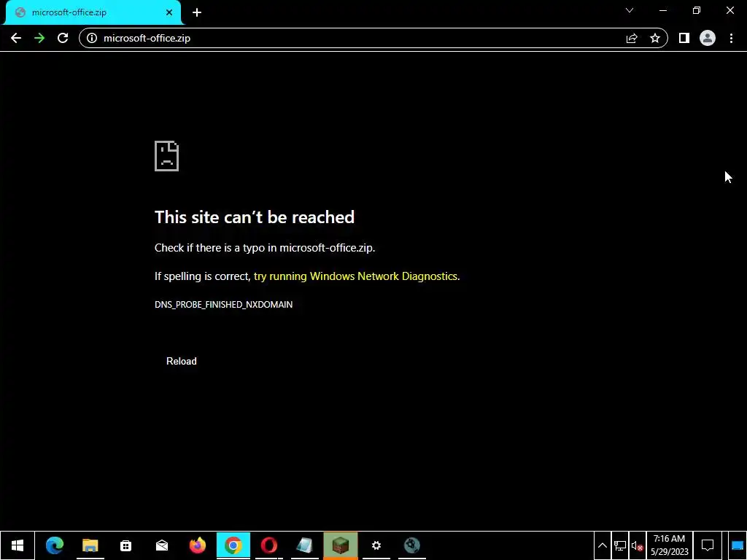
Task: Close the microsoft-office.zip tab
Action: coord(169,12)
